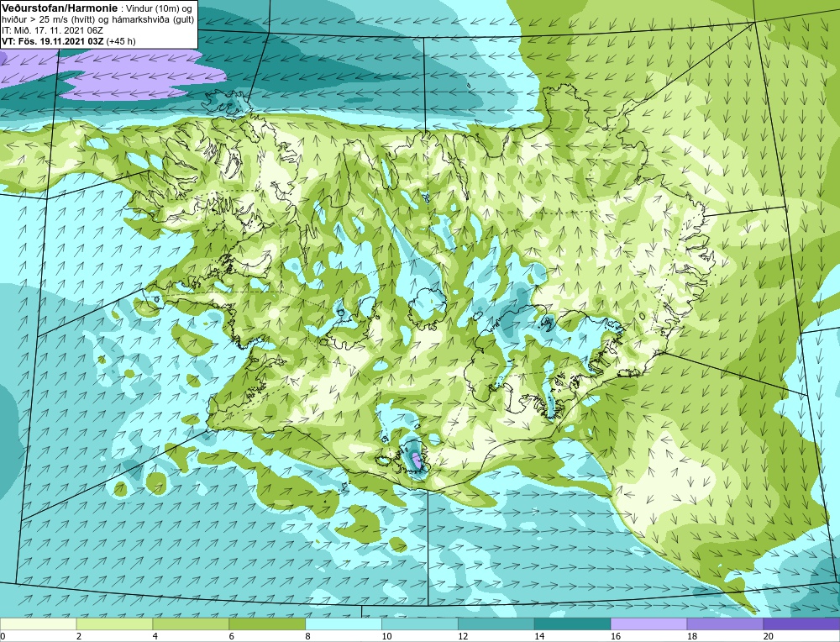Click the legend value label '6'
Viewport: 840px width, 642px height.
(x=232, y=636)
